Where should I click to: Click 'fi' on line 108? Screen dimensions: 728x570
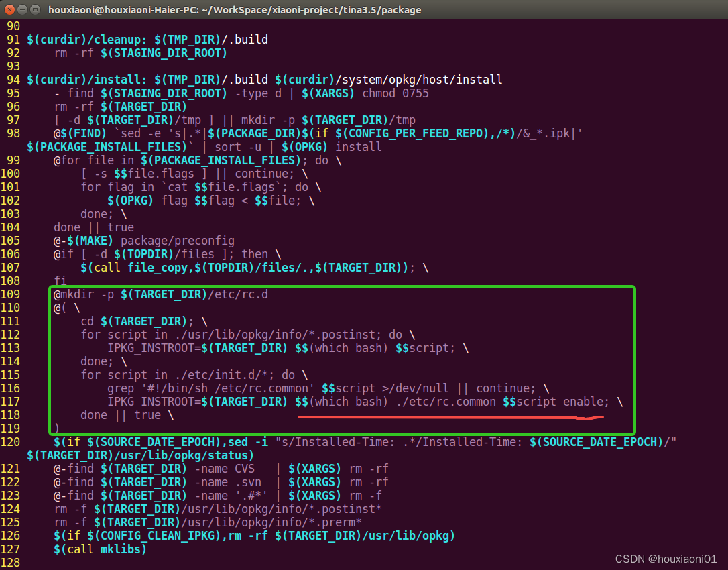(60, 281)
